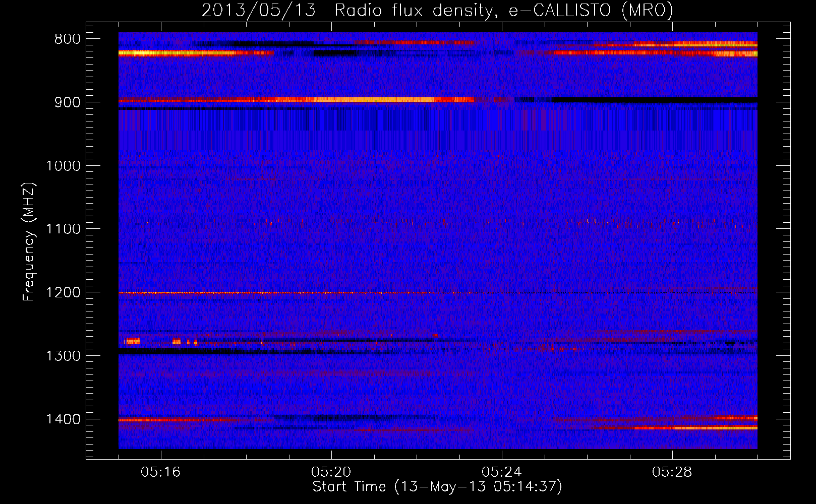Click the 1000 frequency tick label
816x504 pixels.
point(63,166)
